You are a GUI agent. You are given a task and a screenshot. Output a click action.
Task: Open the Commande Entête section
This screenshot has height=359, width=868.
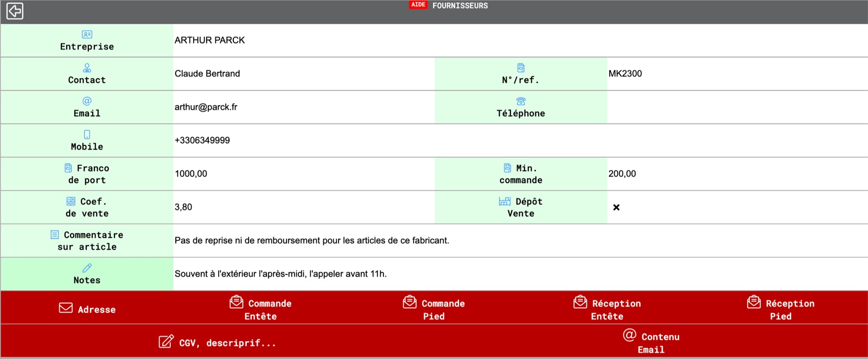coord(260,309)
